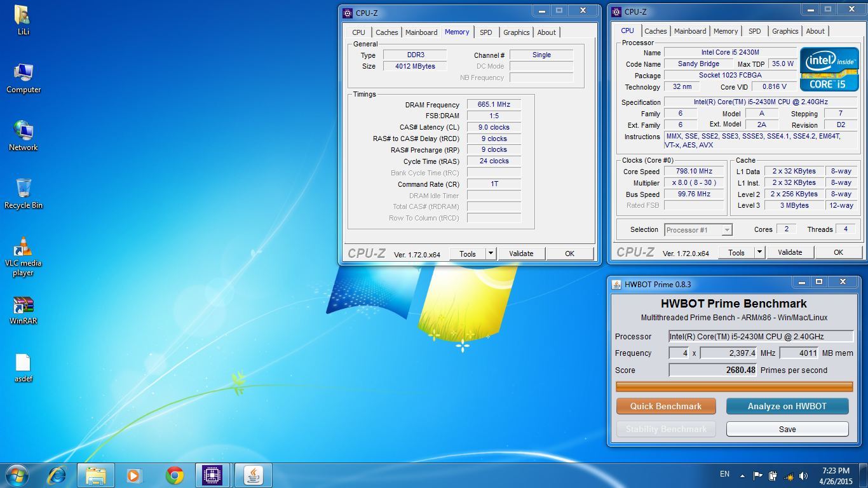Open Mainboard tab in right CPU-Z window
Viewport: 868px width, 488px height.
click(690, 31)
